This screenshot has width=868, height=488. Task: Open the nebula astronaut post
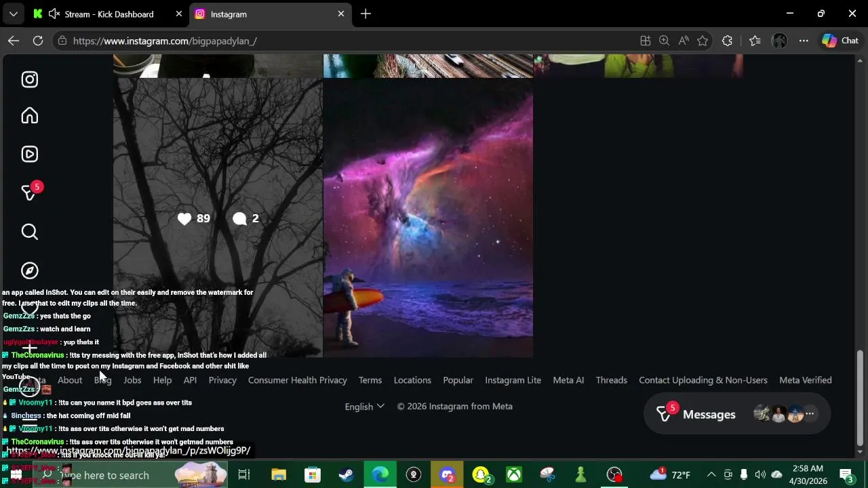428,218
